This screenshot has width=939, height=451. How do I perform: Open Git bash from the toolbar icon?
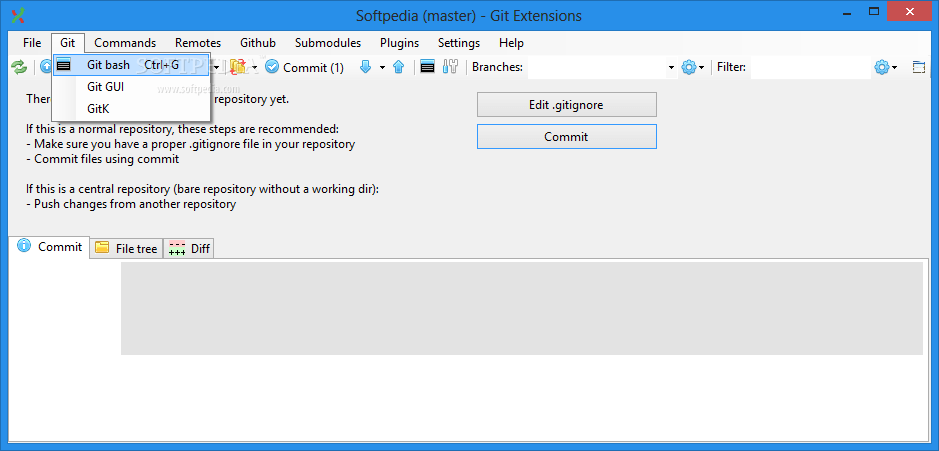[427, 67]
